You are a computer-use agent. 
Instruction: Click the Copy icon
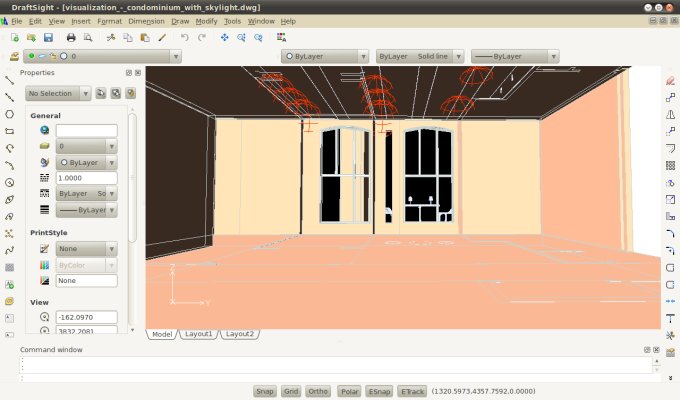(128, 38)
